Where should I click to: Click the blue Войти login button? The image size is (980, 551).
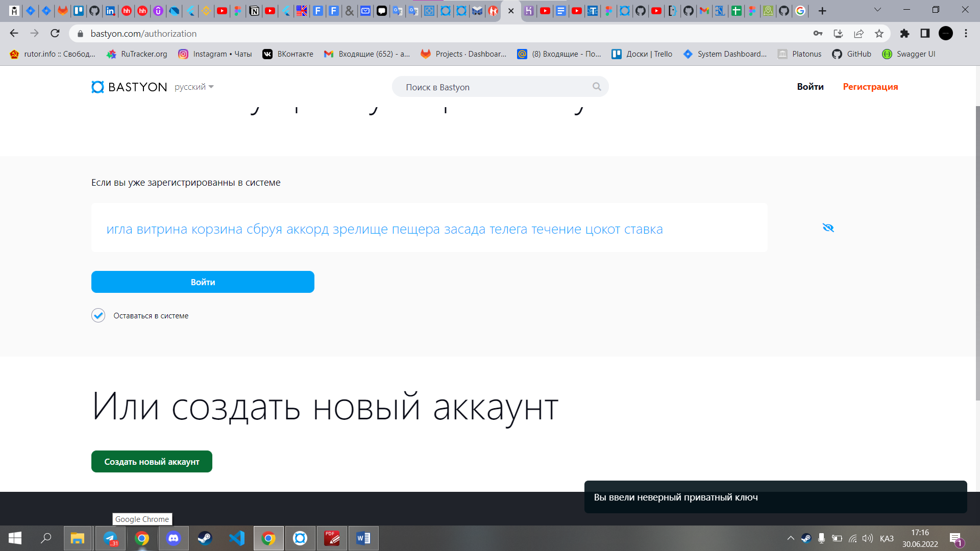[x=203, y=282]
